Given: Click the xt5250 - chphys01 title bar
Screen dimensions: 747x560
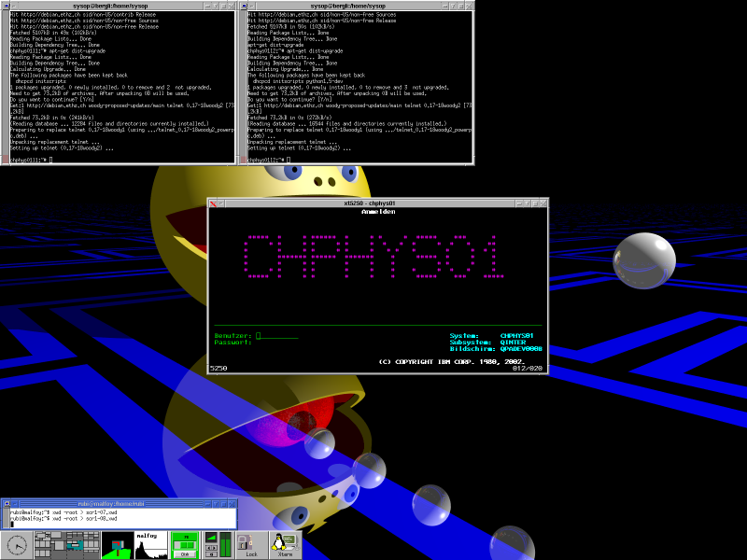Looking at the screenshot, I should point(370,203).
